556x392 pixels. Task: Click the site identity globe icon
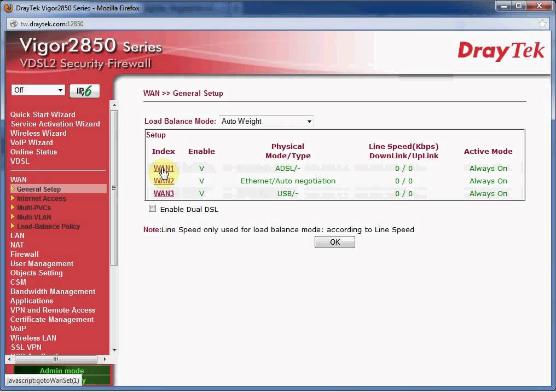click(14, 24)
